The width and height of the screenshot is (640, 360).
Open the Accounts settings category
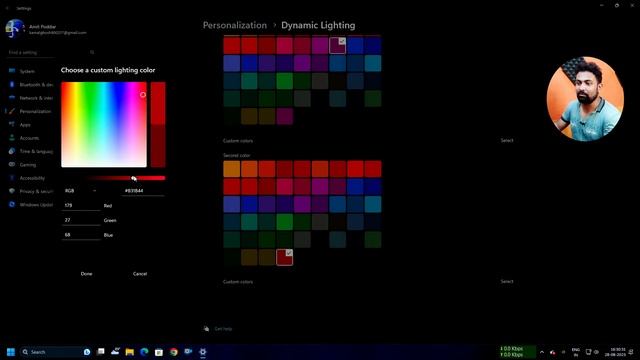click(x=29, y=138)
